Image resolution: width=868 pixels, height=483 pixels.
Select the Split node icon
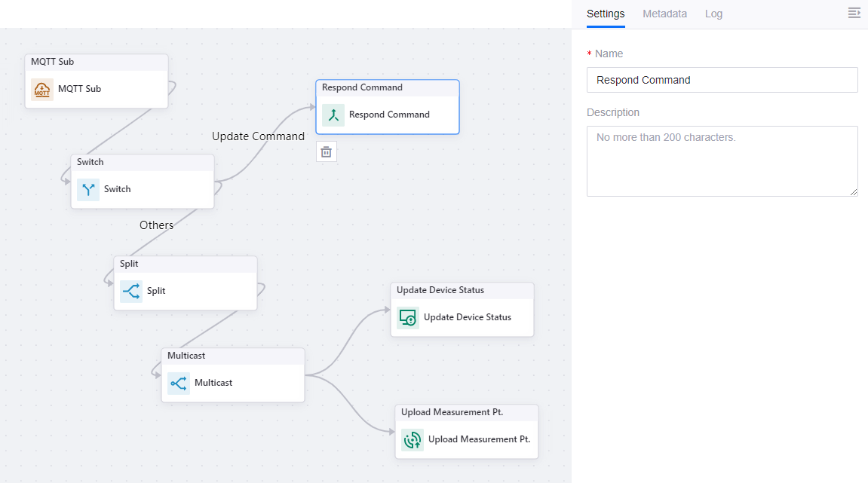click(x=131, y=292)
